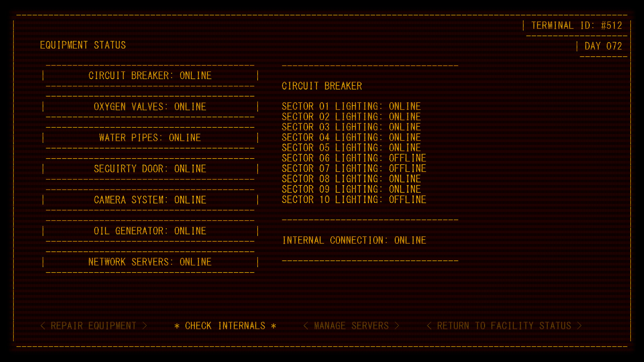Open the SECUIRTY DOOR status entry
The image size is (644, 362).
(150, 169)
